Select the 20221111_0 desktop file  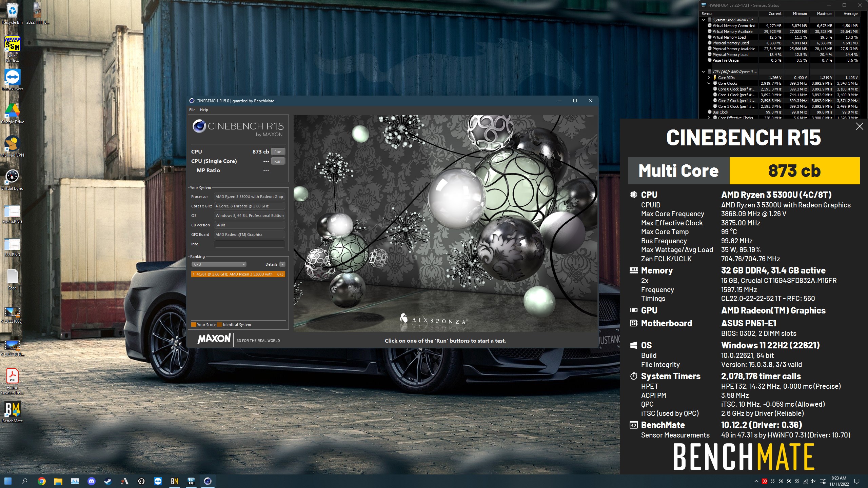tap(38, 14)
